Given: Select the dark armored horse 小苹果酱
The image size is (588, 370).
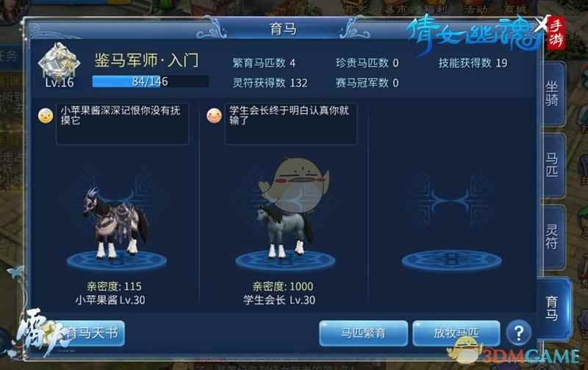Looking at the screenshot, I should click(x=115, y=223).
